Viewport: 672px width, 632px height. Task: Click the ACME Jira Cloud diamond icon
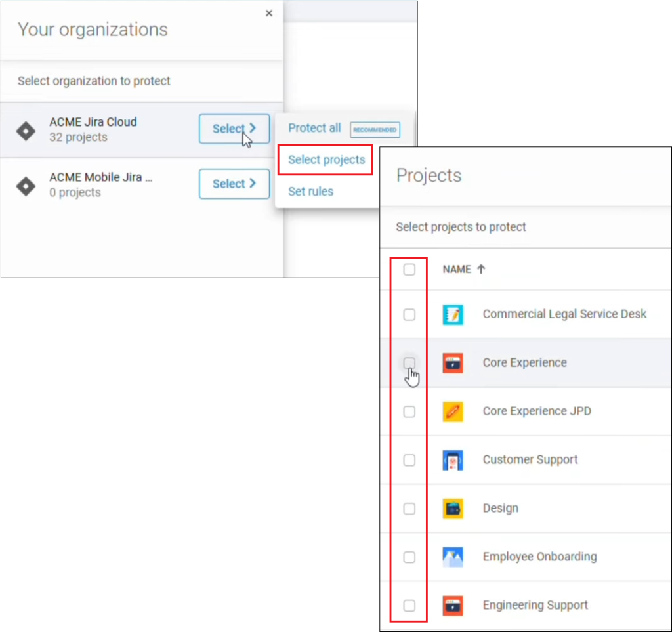pos(25,130)
